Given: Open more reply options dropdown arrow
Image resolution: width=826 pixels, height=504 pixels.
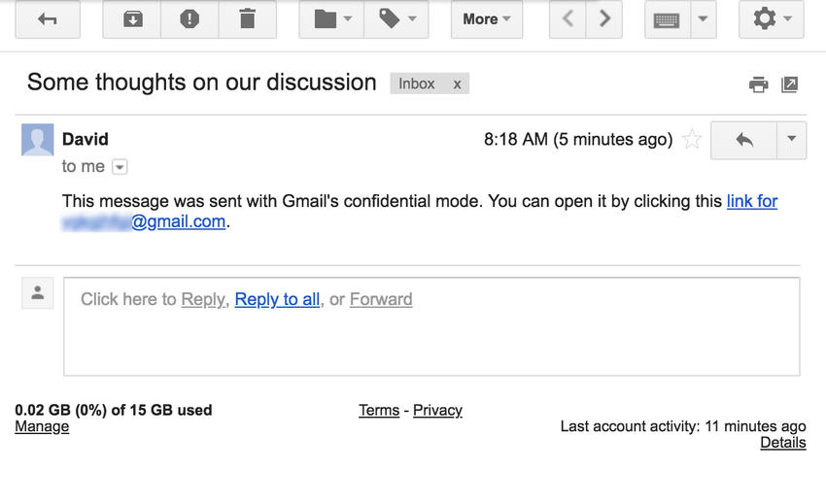Looking at the screenshot, I should coord(791,140).
